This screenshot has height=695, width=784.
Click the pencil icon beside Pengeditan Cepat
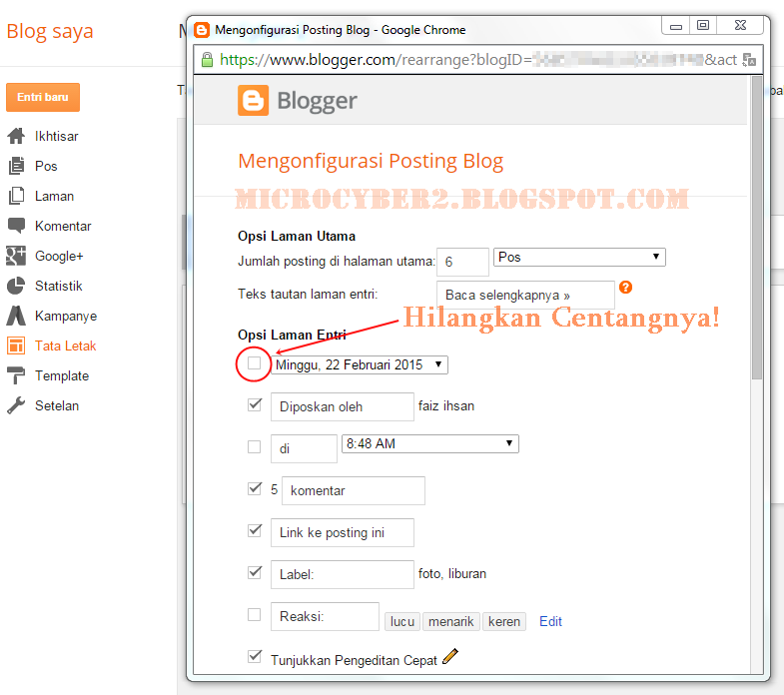tap(450, 656)
